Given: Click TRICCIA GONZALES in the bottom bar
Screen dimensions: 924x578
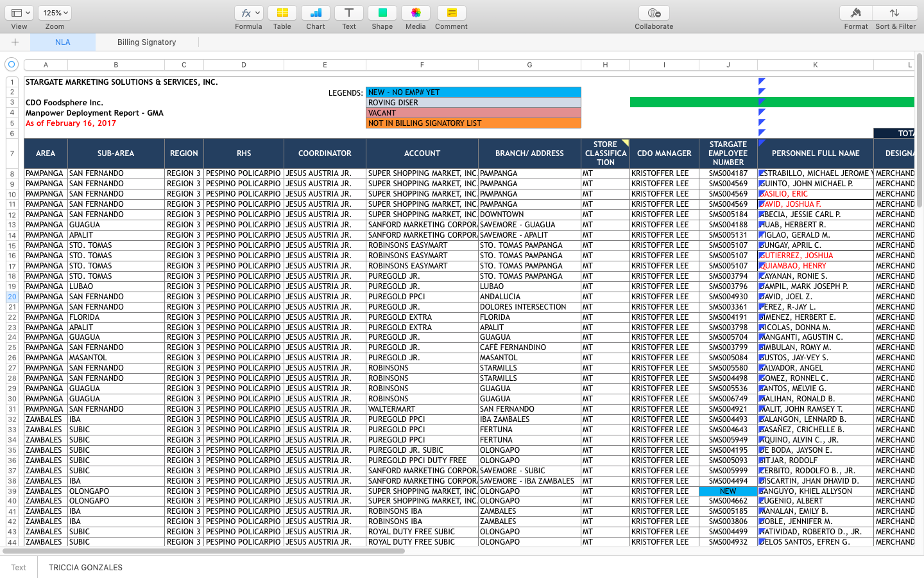Looking at the screenshot, I should tap(85, 568).
